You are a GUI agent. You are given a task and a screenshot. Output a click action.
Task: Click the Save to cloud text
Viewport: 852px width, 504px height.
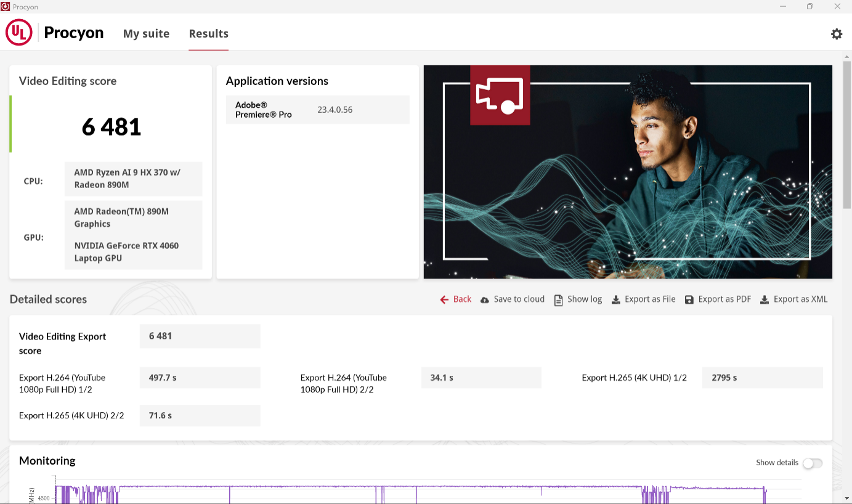519,299
